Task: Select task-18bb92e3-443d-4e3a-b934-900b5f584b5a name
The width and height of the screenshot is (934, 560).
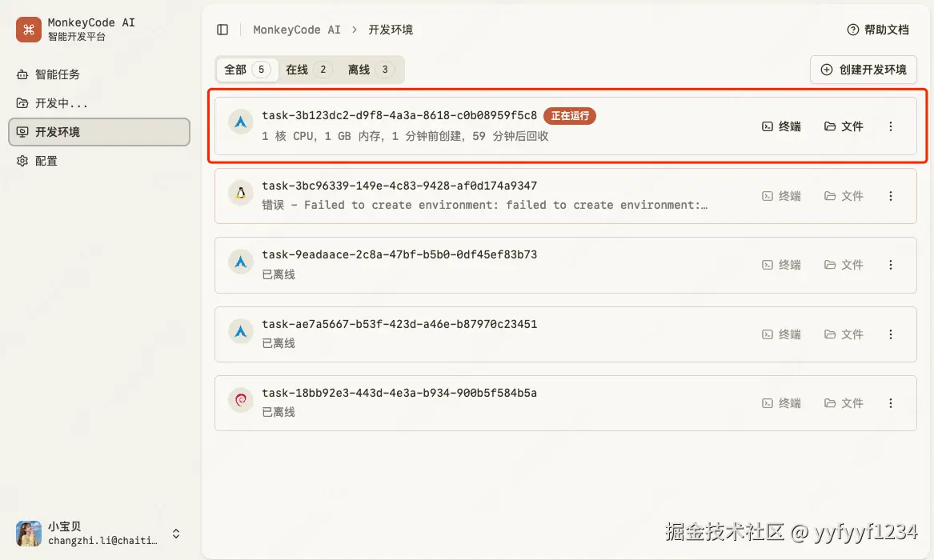Action: [399, 393]
